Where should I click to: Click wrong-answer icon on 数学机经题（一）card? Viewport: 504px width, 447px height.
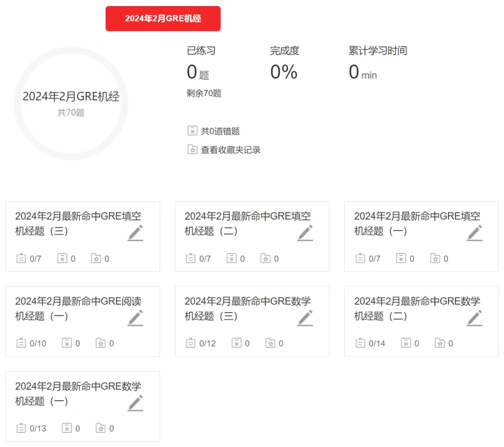click(x=67, y=428)
